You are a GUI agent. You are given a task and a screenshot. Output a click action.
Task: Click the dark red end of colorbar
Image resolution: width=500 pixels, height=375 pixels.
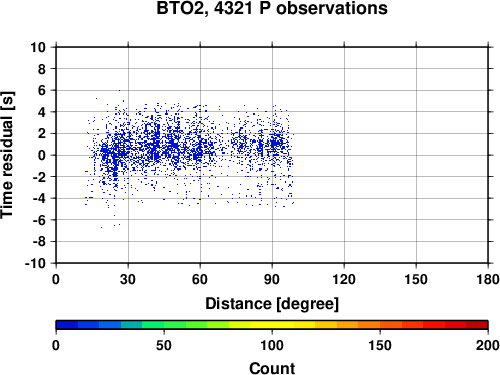click(477, 325)
